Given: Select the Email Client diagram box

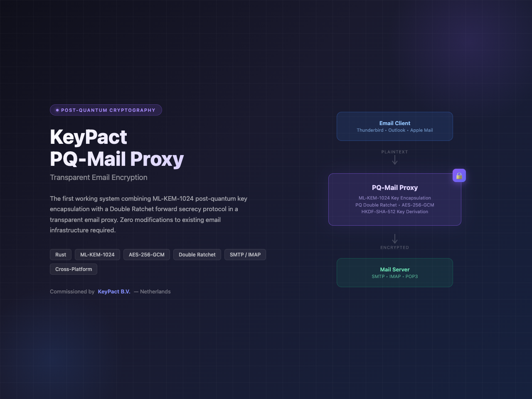Looking at the screenshot, I should point(394,126).
